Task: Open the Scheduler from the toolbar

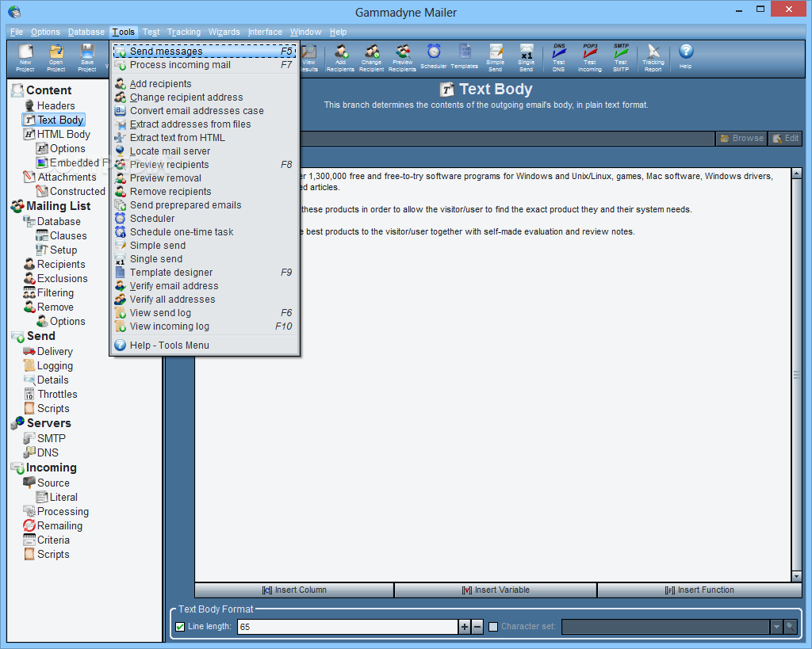Action: point(434,56)
